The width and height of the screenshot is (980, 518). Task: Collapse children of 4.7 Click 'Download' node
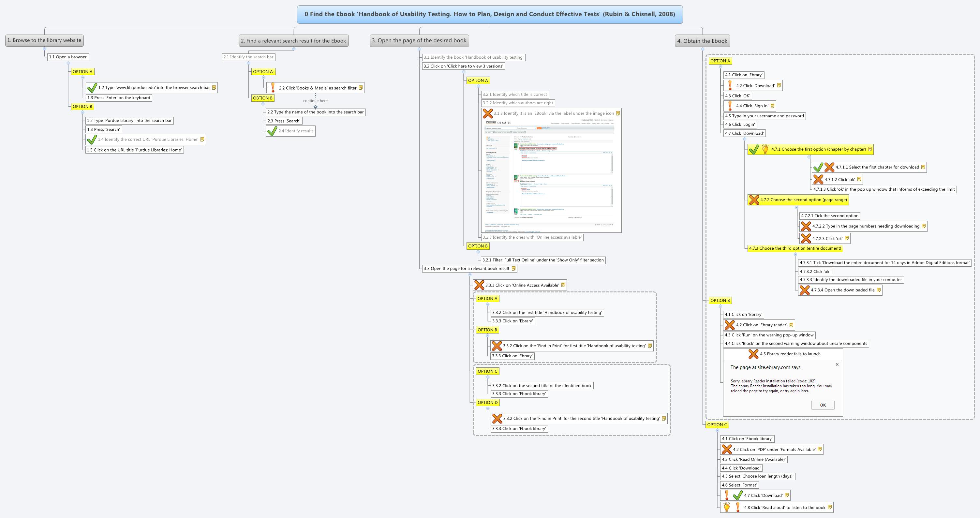tap(745, 139)
